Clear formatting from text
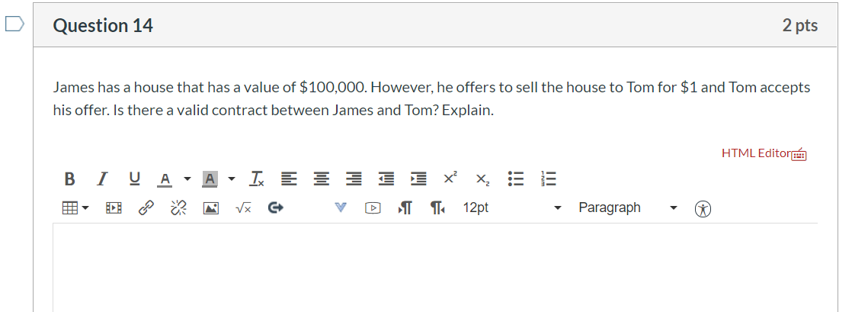Image resolution: width=868 pixels, height=312 pixels. pyautogui.click(x=257, y=179)
